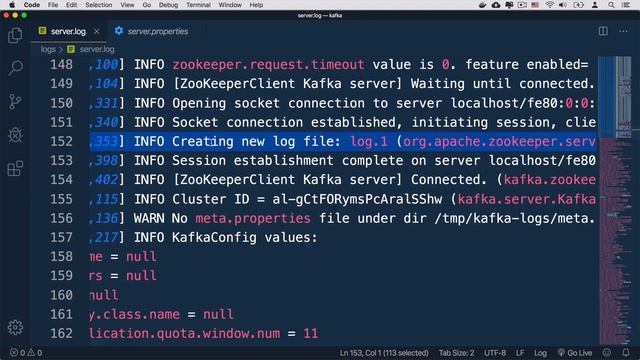
Task: Click the logs breadcrumb folder
Action: [x=48, y=49]
